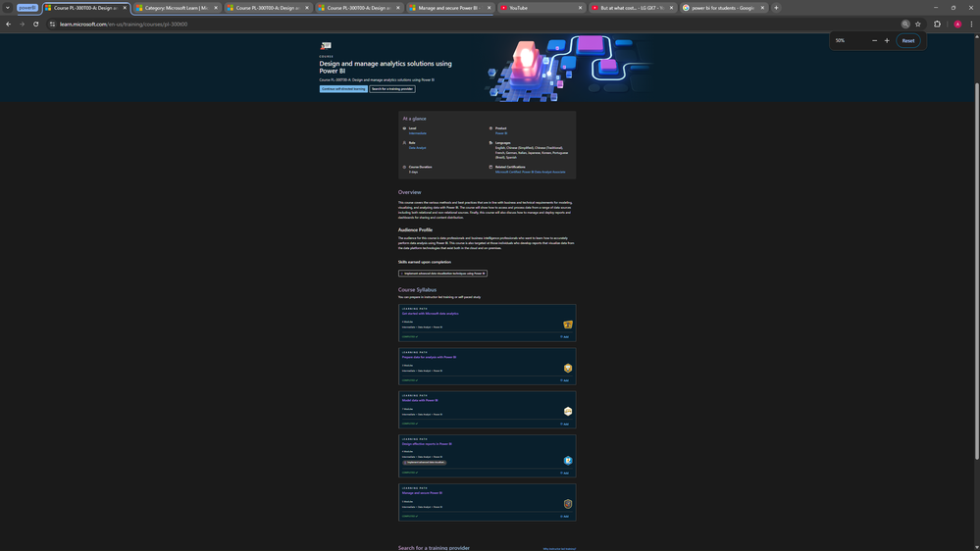Screen dimensions: 980x551
Task: Open the 'Intermediate' level link
Action: (x=418, y=133)
